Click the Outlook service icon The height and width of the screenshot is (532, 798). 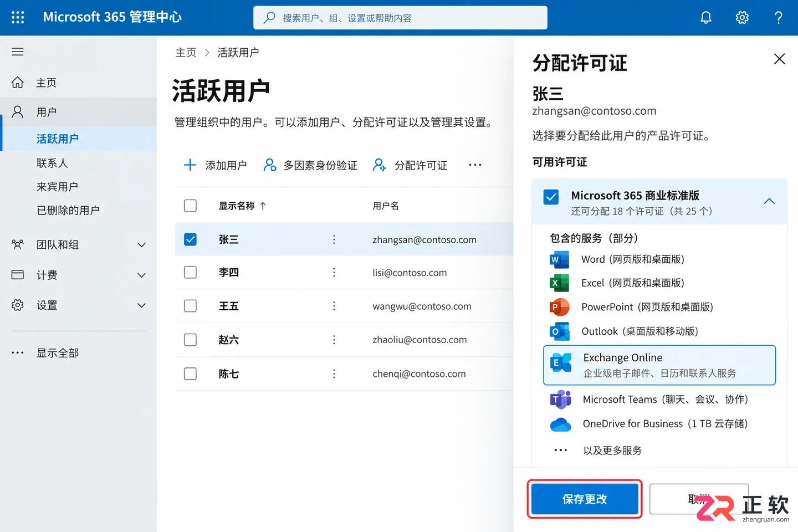click(559, 331)
